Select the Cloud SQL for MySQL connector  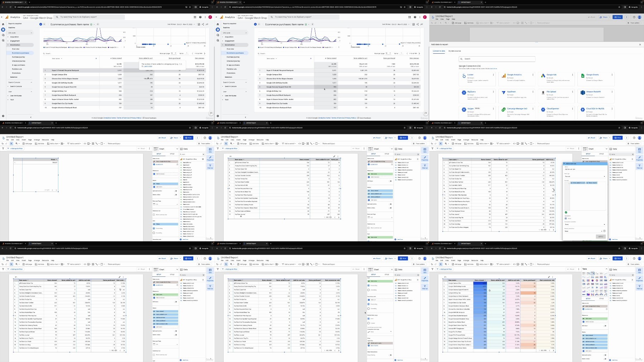tap(596, 113)
